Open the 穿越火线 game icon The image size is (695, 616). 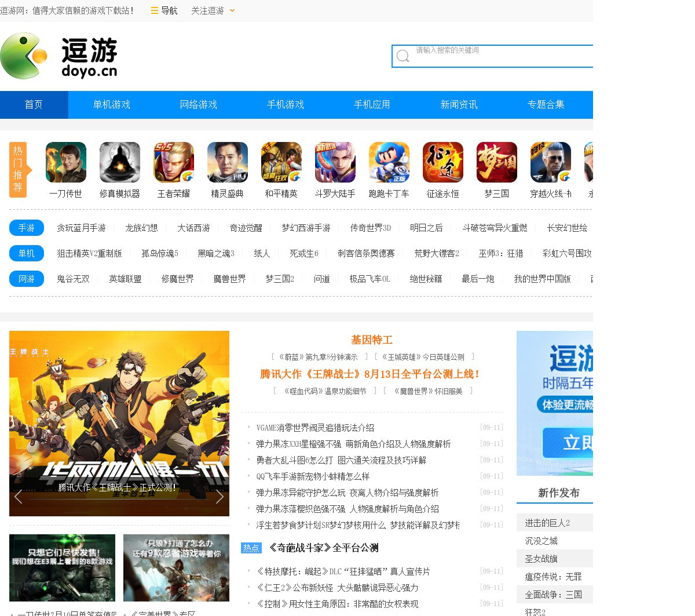pyautogui.click(x=551, y=162)
